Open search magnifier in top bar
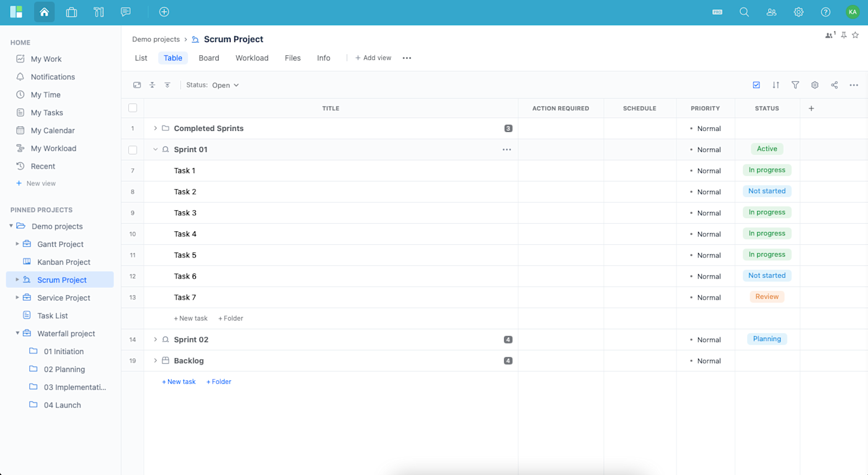The width and height of the screenshot is (868, 475). tap(744, 12)
